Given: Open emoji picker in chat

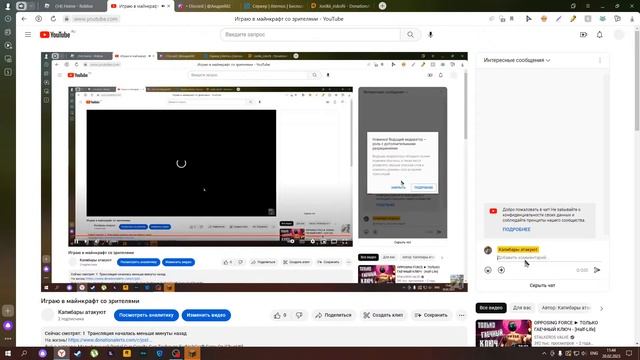Looking at the screenshot, I should 488,270.
